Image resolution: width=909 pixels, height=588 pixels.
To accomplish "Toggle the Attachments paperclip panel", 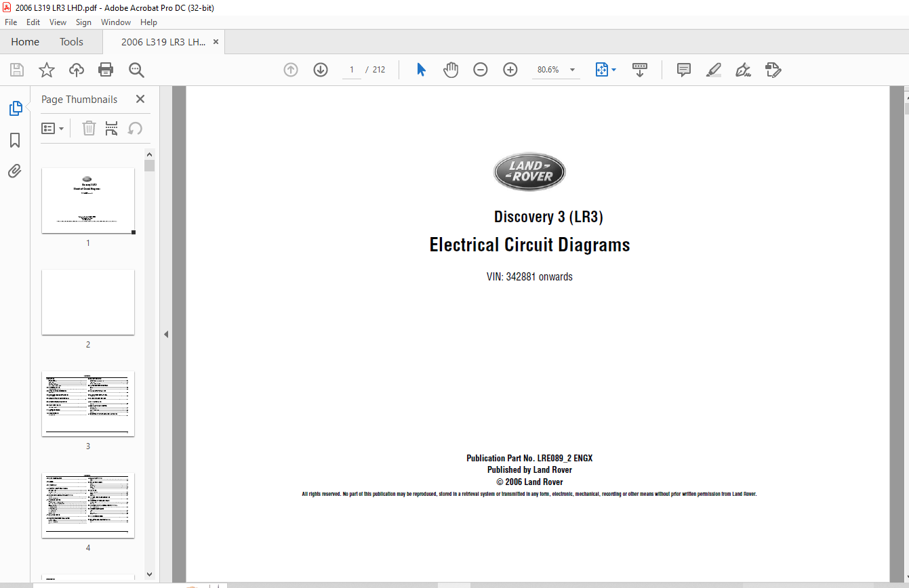I will (x=15, y=171).
